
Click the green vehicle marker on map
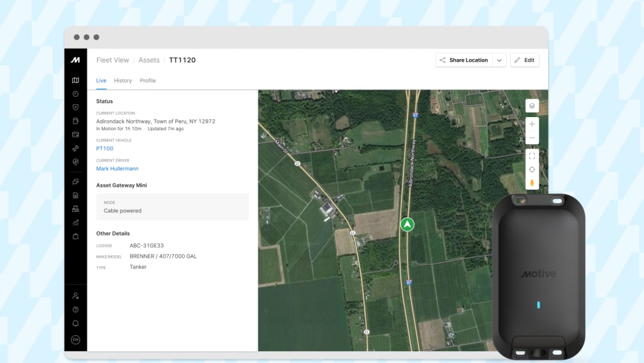pyautogui.click(x=407, y=225)
